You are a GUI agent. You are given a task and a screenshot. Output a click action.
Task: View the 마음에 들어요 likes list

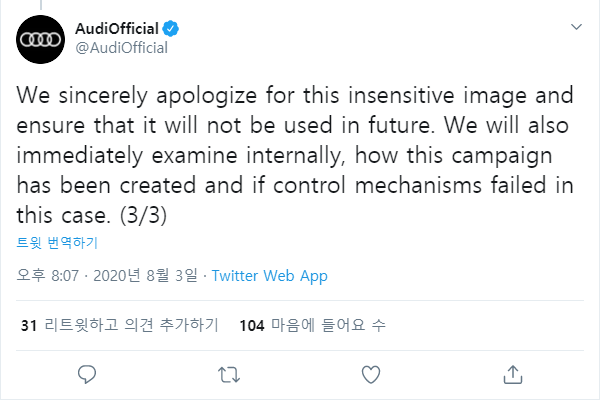click(x=328, y=325)
